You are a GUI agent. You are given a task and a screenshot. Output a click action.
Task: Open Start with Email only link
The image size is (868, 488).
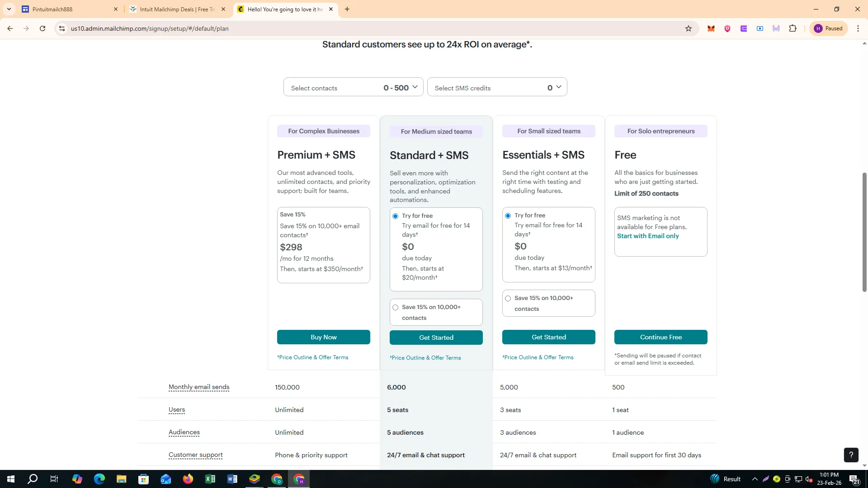coord(648,236)
